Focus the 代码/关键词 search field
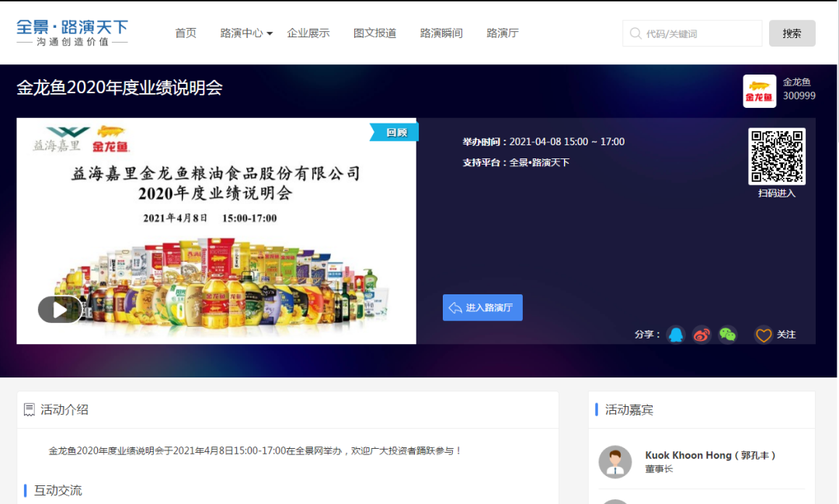The image size is (839, 504). (x=692, y=33)
